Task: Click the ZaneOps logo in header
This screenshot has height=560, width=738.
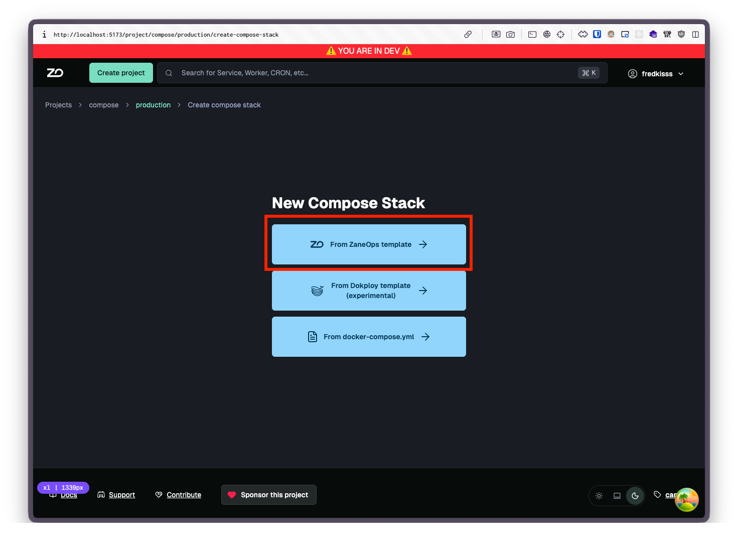Action: (x=55, y=73)
